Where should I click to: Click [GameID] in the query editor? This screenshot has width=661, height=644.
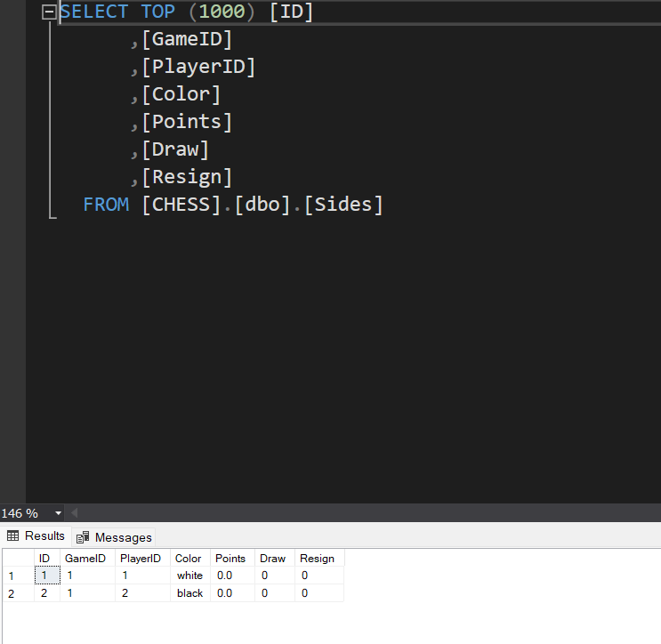click(x=187, y=40)
